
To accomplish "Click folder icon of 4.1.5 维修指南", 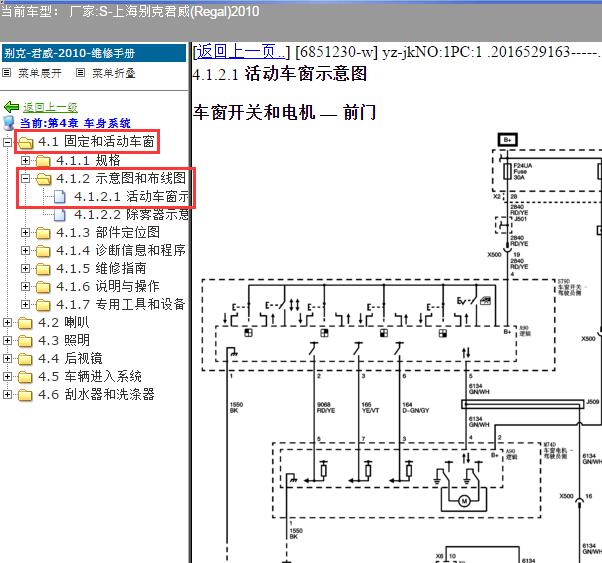I will 43,269.
